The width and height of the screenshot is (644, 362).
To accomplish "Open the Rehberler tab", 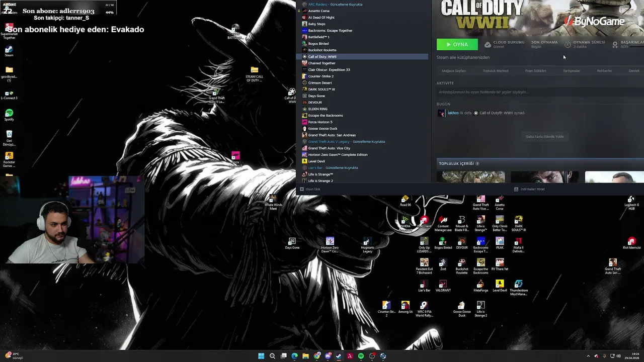I will point(604,71).
